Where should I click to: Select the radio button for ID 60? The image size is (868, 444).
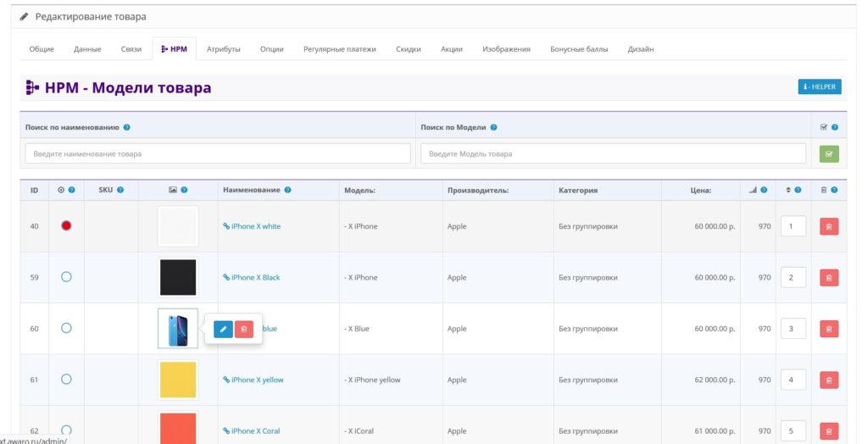click(x=66, y=328)
